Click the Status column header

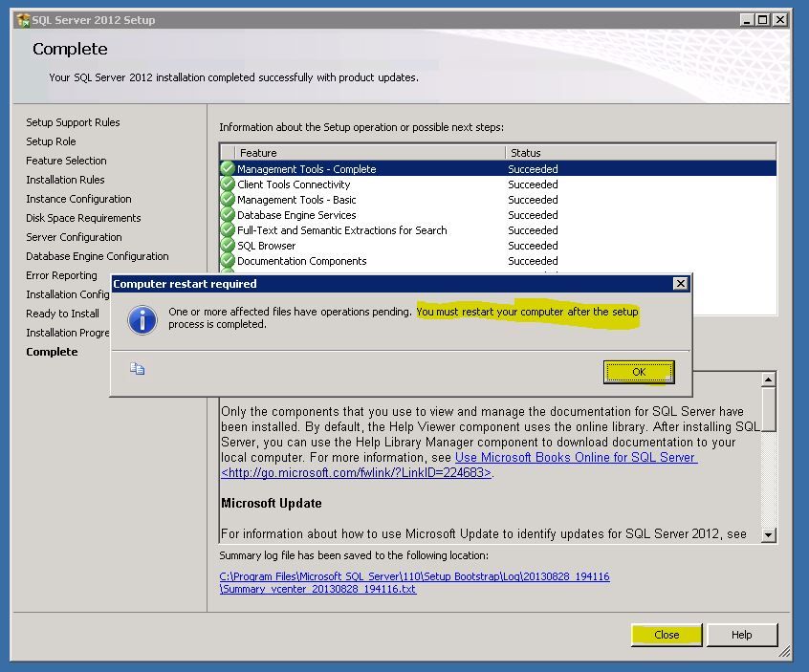pos(641,153)
